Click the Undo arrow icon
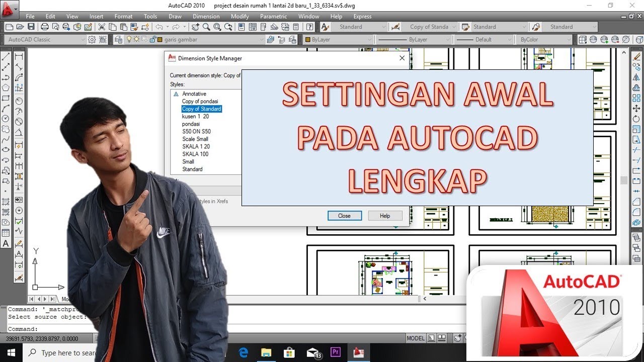644x362 pixels. coord(159,27)
